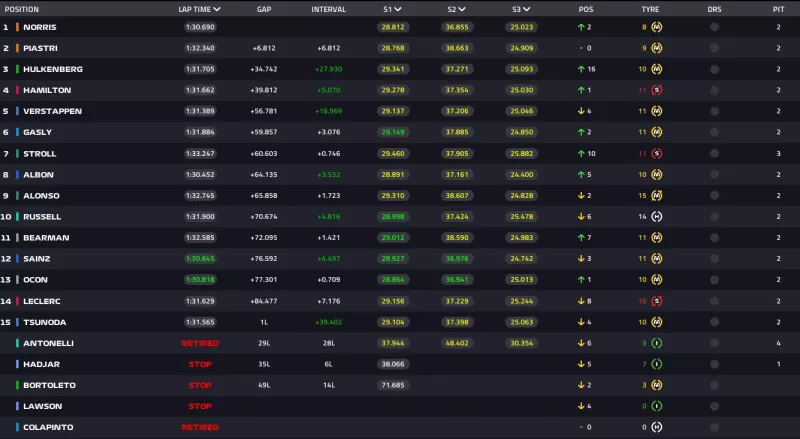Viewport: 800px width, 439px height.
Task: Click Bearman's medium tyre icon
Action: point(657,237)
